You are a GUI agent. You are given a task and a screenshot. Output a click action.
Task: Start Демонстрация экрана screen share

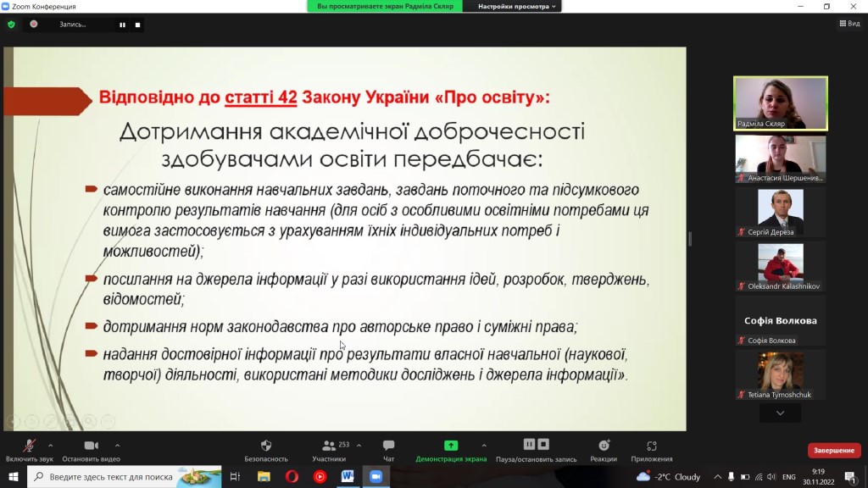[x=451, y=451]
